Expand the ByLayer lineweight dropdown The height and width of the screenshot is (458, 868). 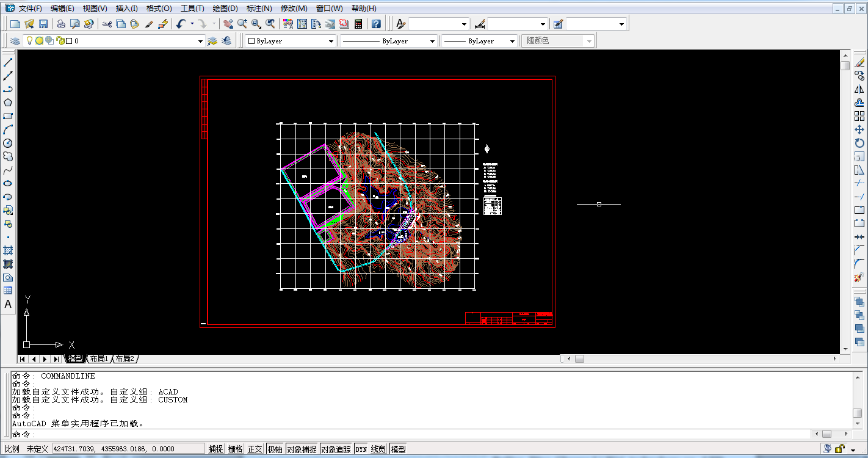click(x=512, y=41)
